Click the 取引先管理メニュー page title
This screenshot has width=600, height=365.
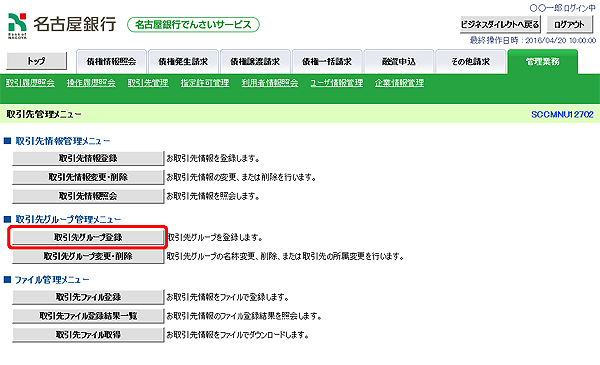click(44, 114)
